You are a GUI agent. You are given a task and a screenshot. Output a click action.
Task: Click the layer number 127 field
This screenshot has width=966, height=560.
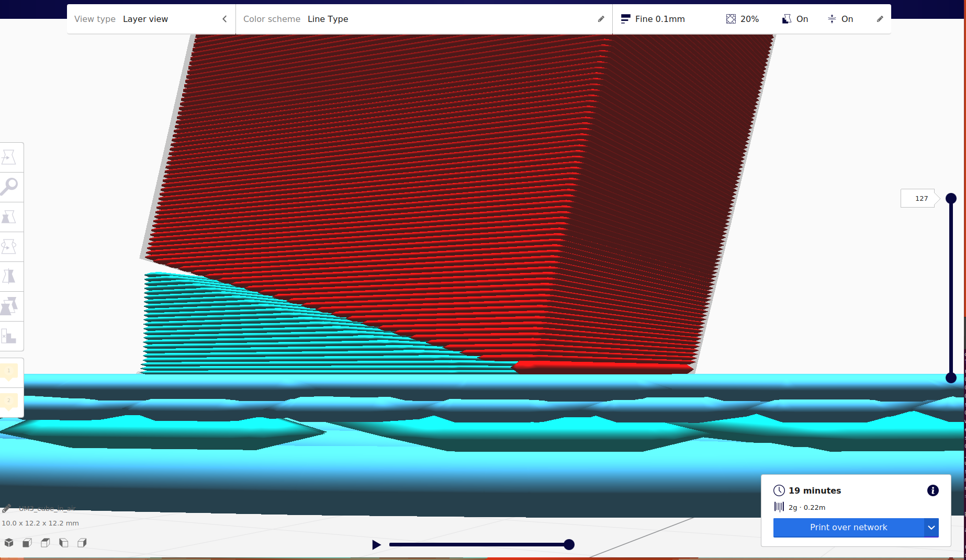[x=919, y=198]
